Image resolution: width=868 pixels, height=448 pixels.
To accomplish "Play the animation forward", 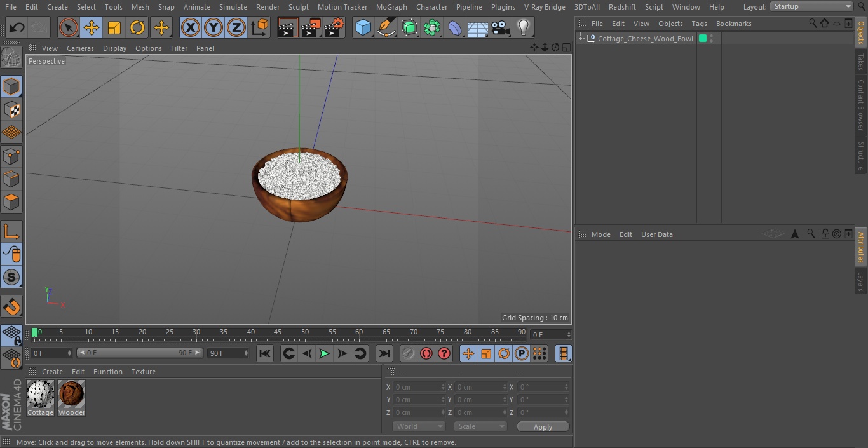I will click(324, 353).
